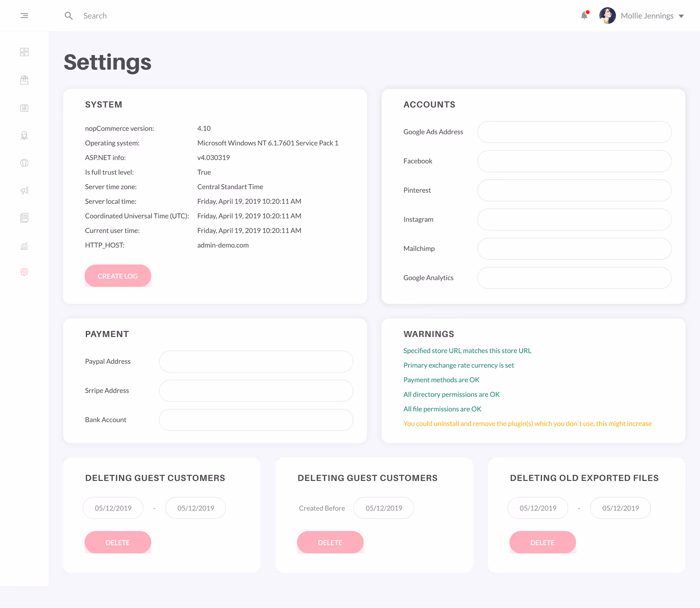
Task: Toggle the hamburger sidebar menu
Action: tap(24, 15)
